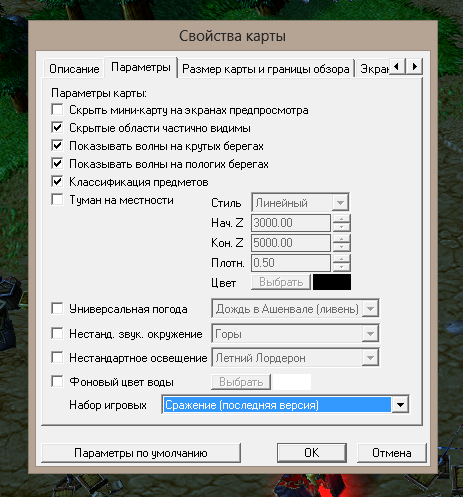Cancel with the Отмена button
Viewport: 463px width, 497px height.
coord(392,453)
